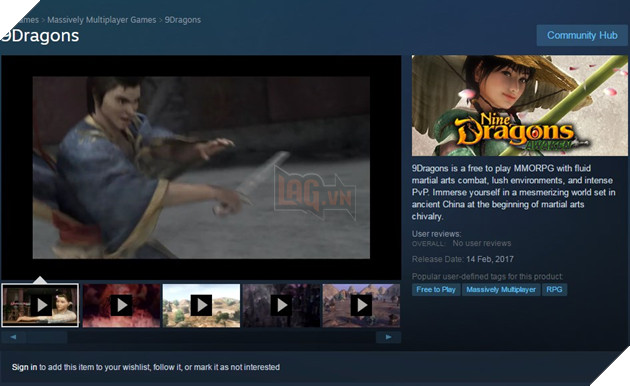Click the right arrow of thumbnail strip
This screenshot has height=386, width=630.
tap(388, 337)
